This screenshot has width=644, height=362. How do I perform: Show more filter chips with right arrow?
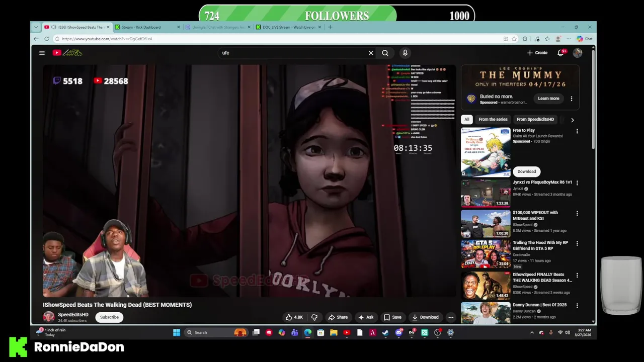click(572, 120)
